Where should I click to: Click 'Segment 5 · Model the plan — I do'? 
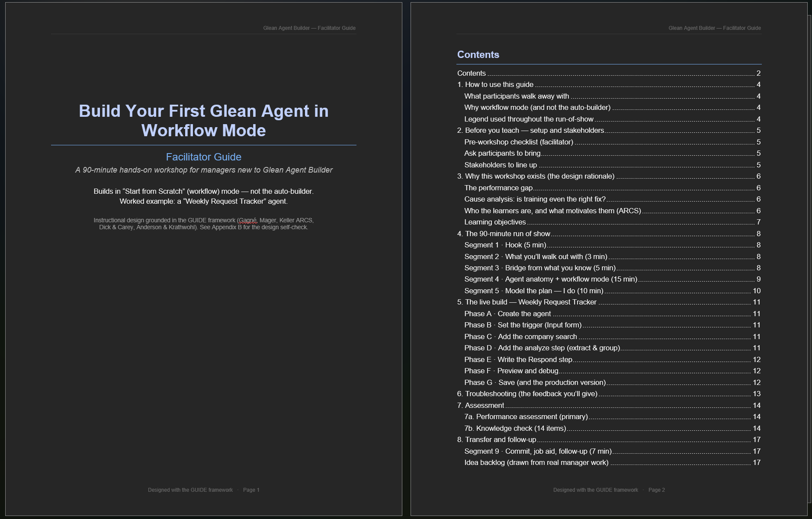[612, 291]
